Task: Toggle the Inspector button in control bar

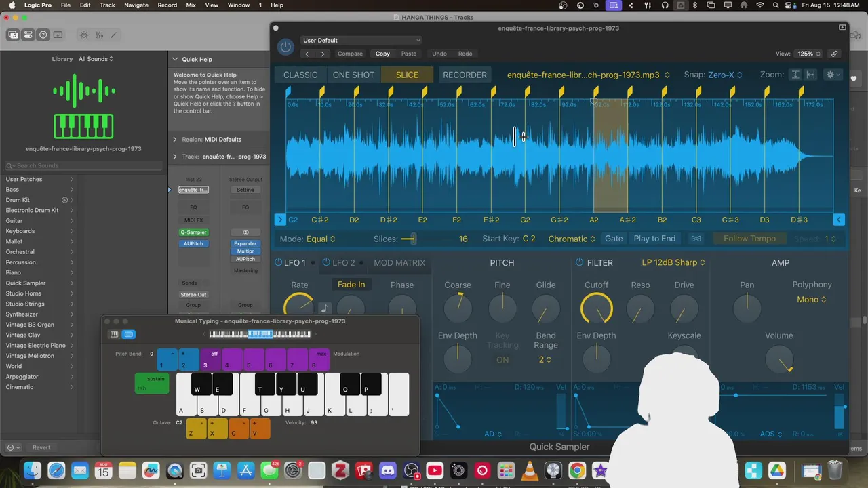Action: pos(28,35)
